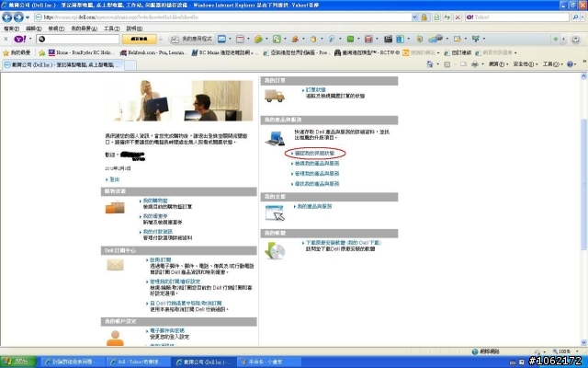Expand the Page (網頁) command bar menu

(x=499, y=64)
